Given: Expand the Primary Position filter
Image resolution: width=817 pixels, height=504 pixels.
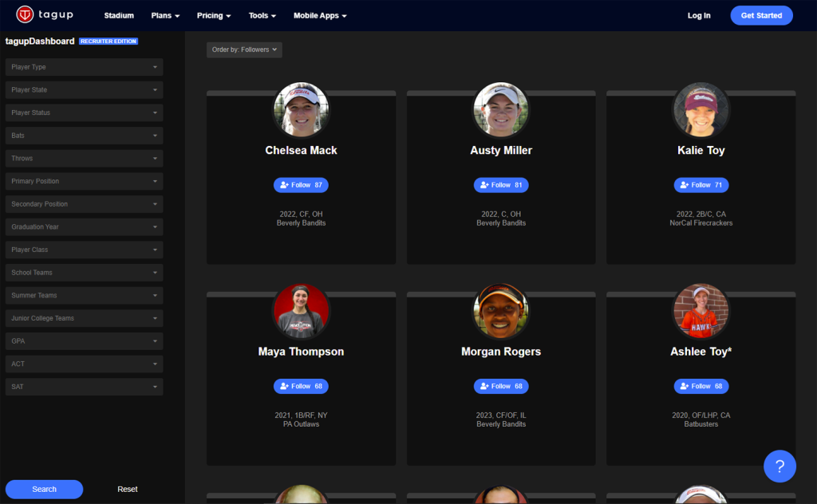Looking at the screenshot, I should 84,181.
